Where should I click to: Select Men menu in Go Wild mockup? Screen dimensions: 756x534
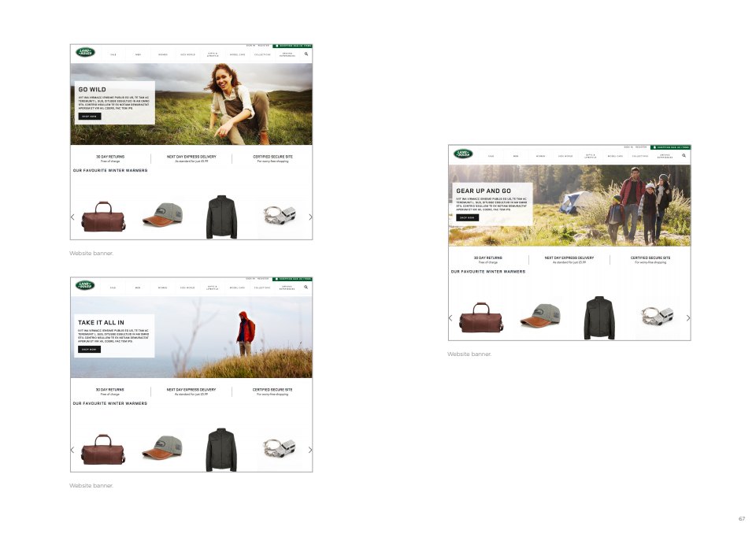point(139,54)
